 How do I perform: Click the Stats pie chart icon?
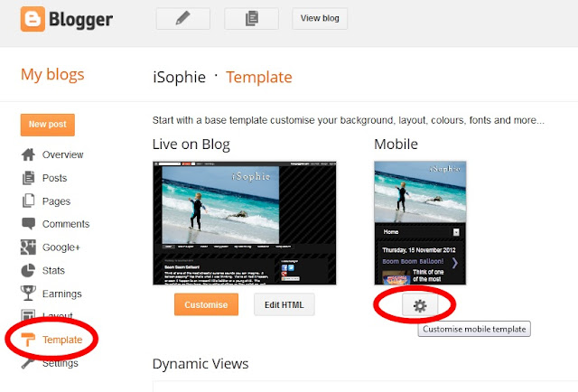coord(28,270)
